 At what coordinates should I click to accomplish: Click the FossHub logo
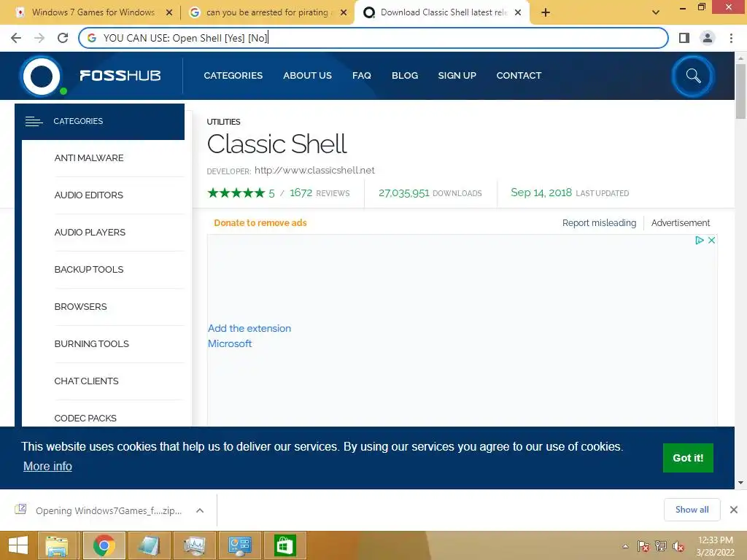[90, 76]
